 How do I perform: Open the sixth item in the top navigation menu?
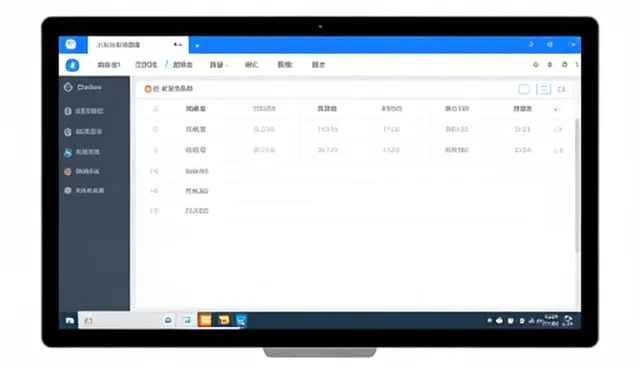(284, 65)
